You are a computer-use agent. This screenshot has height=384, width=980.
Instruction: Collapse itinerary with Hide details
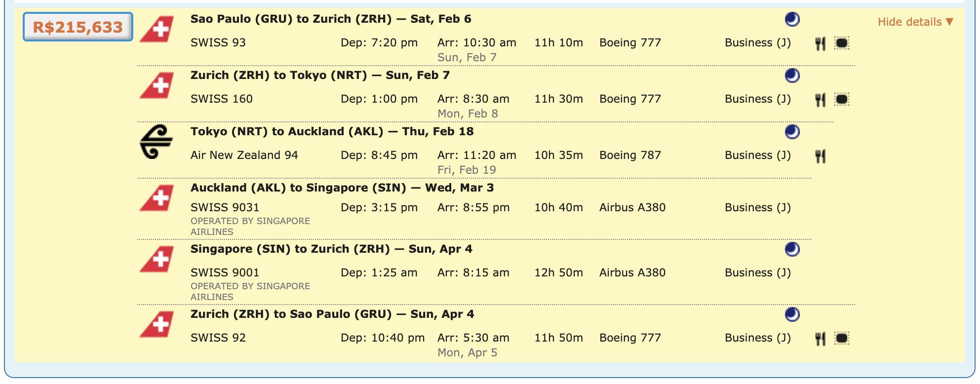click(x=915, y=22)
